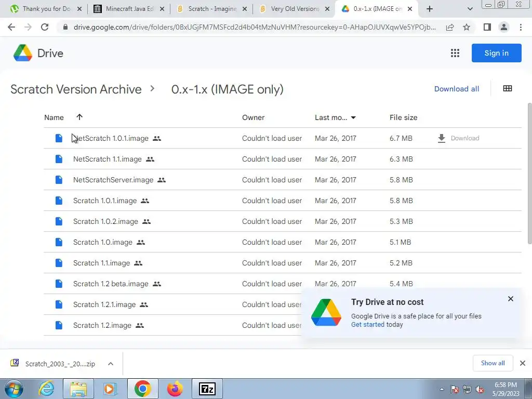Download NetScratch 1.0.1.image
Image resolution: width=532 pixels, height=399 pixels.
tap(458, 138)
